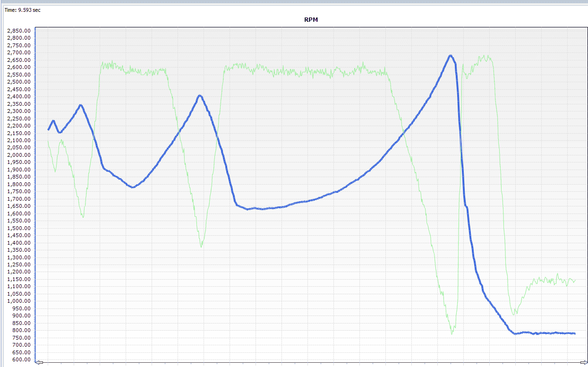
Task: Select the RPM chart title
Action: click(311, 19)
